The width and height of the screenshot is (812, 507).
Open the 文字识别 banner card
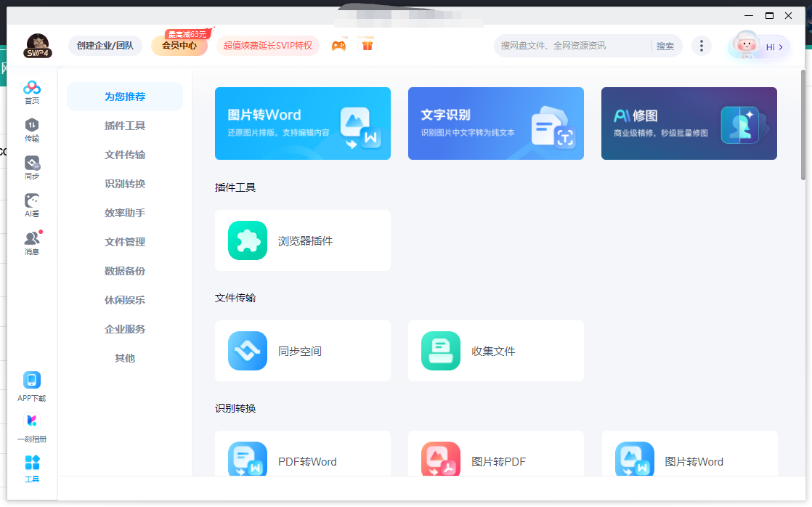(495, 123)
